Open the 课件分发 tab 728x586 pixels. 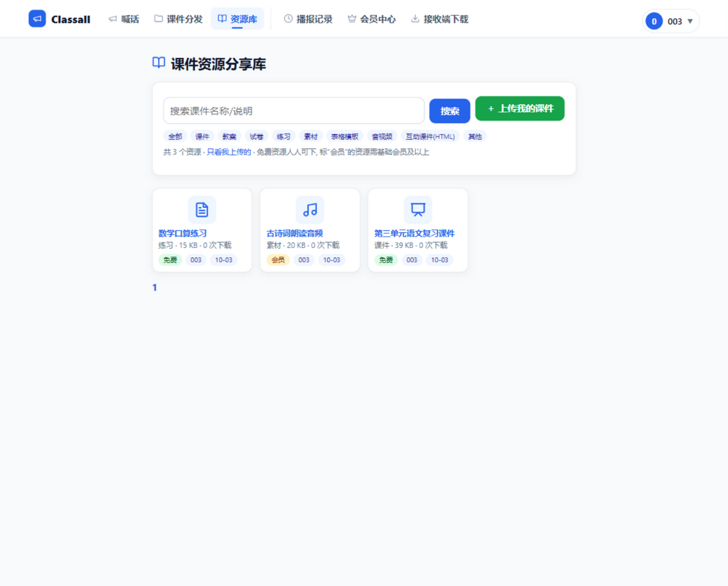(x=178, y=19)
